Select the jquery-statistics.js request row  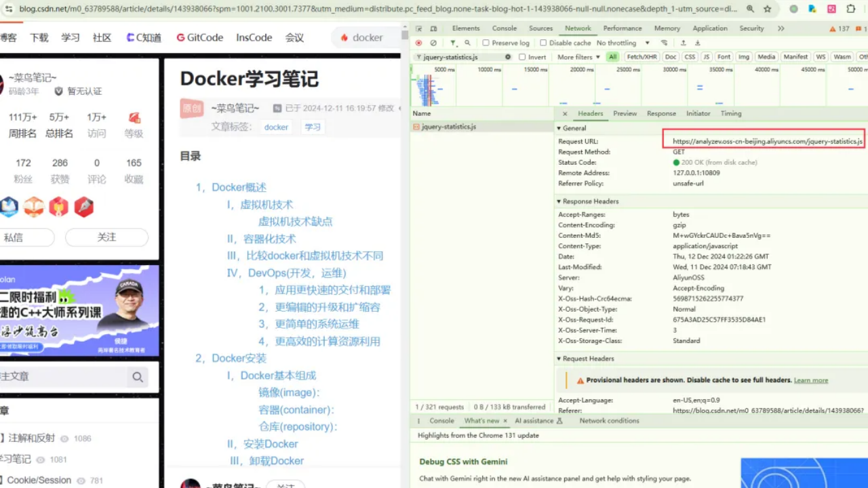482,127
